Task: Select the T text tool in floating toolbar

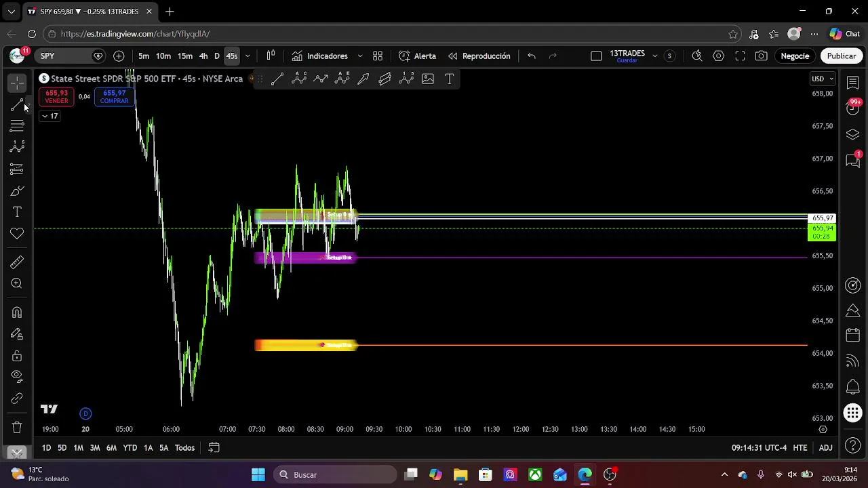Action: (x=449, y=79)
